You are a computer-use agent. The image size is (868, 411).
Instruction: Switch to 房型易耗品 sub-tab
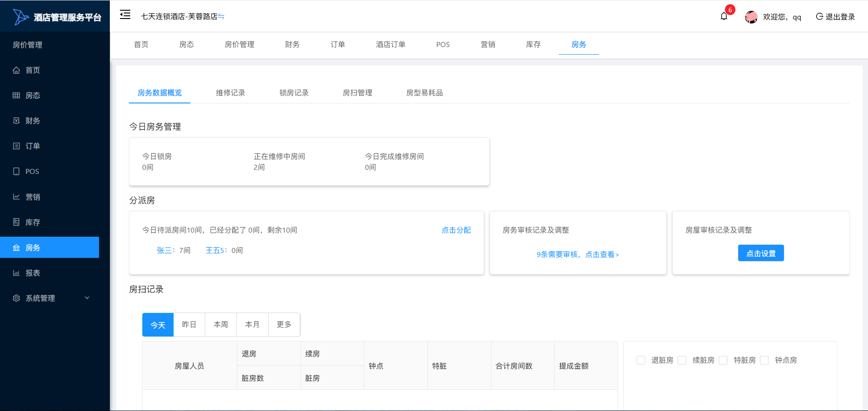click(425, 93)
